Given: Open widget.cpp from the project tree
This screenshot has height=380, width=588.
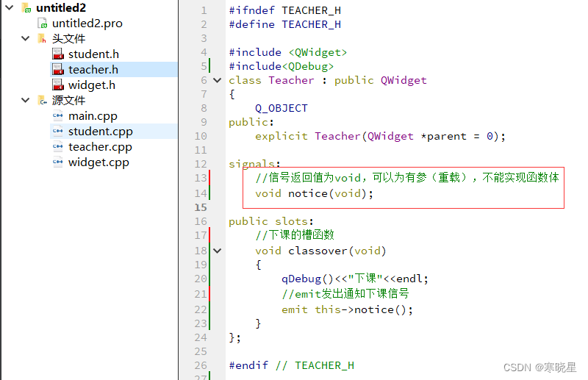Looking at the screenshot, I should tap(98, 162).
